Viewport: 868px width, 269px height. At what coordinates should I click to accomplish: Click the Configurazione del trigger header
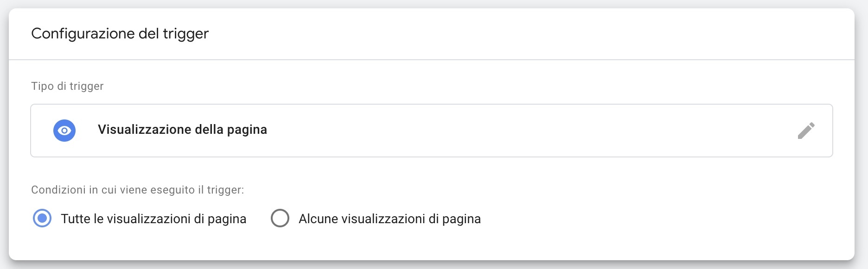[x=120, y=32]
